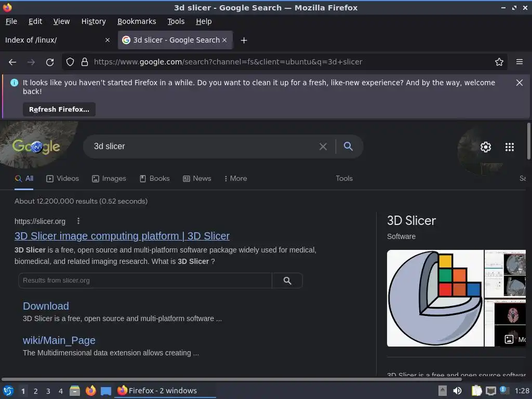This screenshot has height=399, width=532.
Task: Open the desktop start menu icon
Action: point(8,391)
